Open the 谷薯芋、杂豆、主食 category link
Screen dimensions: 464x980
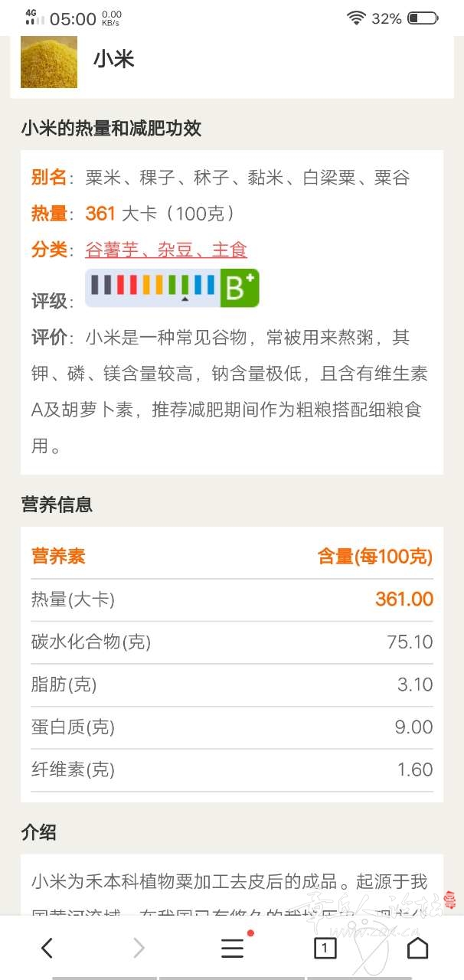pos(166,250)
